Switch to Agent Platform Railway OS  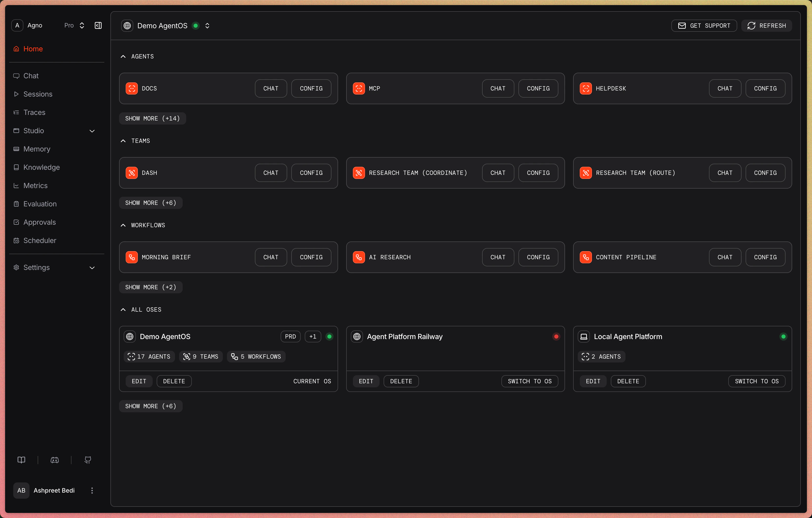pyautogui.click(x=530, y=381)
